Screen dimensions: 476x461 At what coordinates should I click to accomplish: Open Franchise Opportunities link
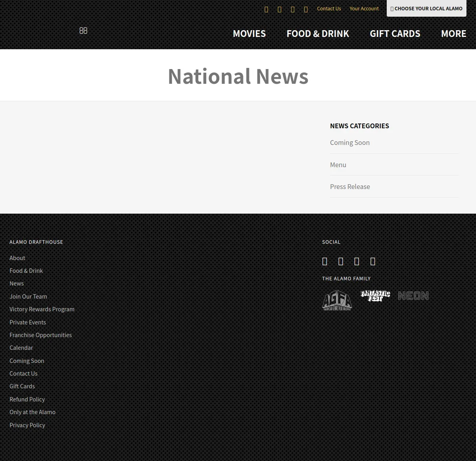(40, 335)
